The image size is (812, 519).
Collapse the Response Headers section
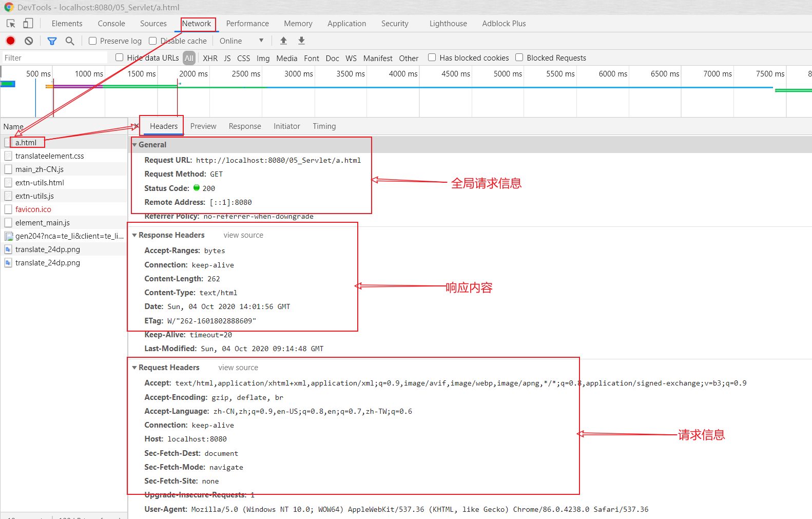[x=134, y=235]
